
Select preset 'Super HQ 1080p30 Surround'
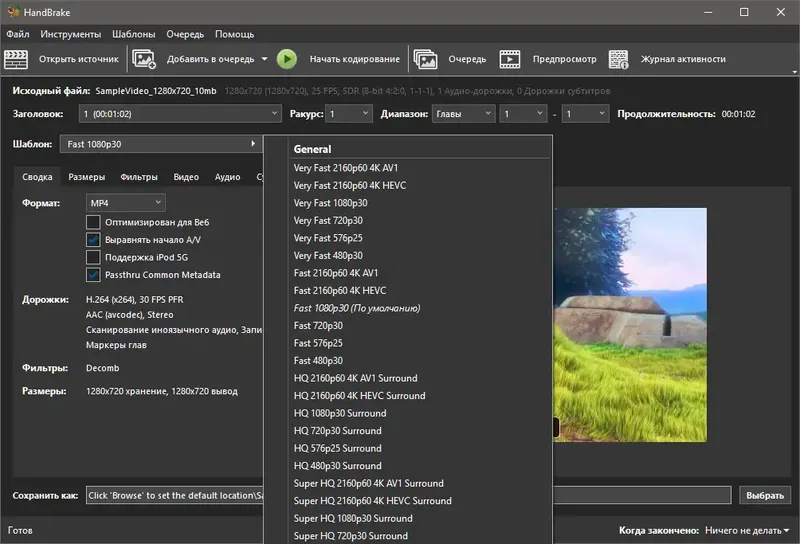point(353,518)
